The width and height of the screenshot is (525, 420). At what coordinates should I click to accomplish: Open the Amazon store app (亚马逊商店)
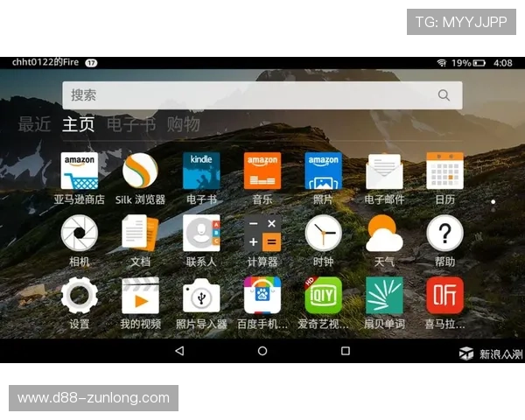[79, 171]
